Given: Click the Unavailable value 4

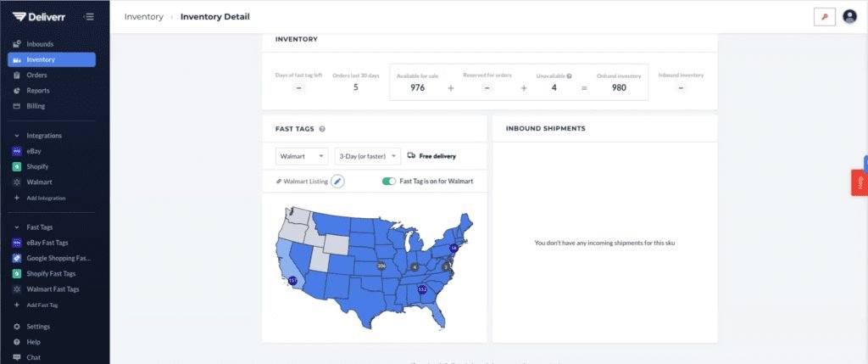Looking at the screenshot, I should pos(554,87).
